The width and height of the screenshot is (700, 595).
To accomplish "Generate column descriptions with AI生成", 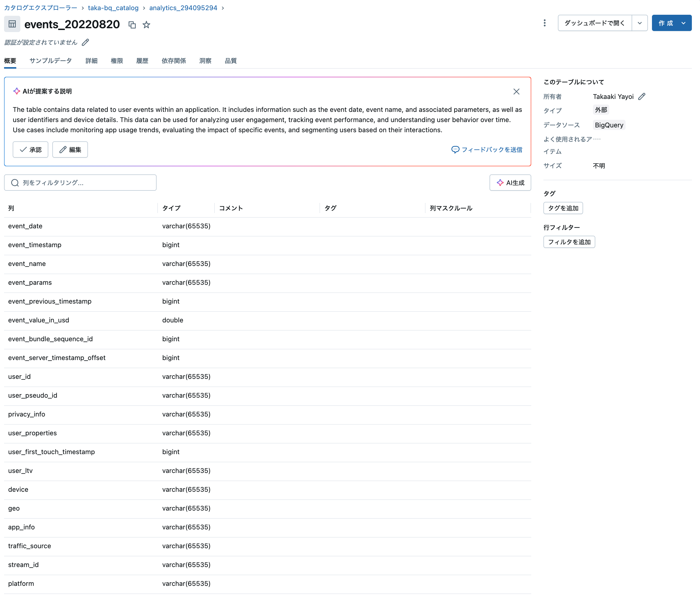I will pos(510,183).
